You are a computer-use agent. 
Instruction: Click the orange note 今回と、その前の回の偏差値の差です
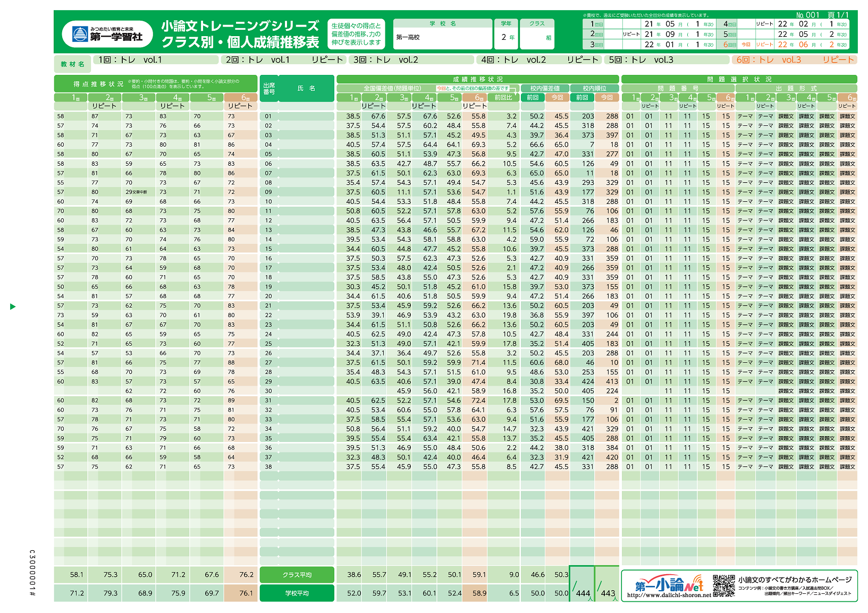click(x=473, y=88)
